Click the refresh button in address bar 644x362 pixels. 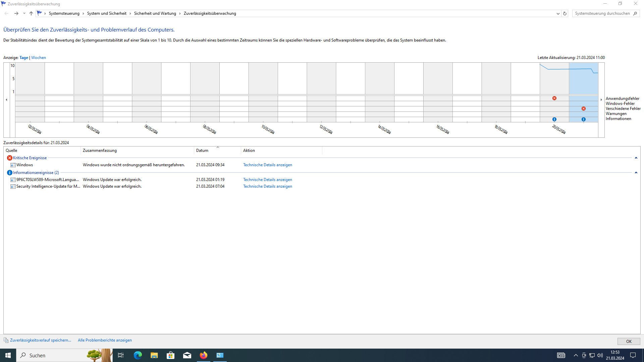(565, 13)
